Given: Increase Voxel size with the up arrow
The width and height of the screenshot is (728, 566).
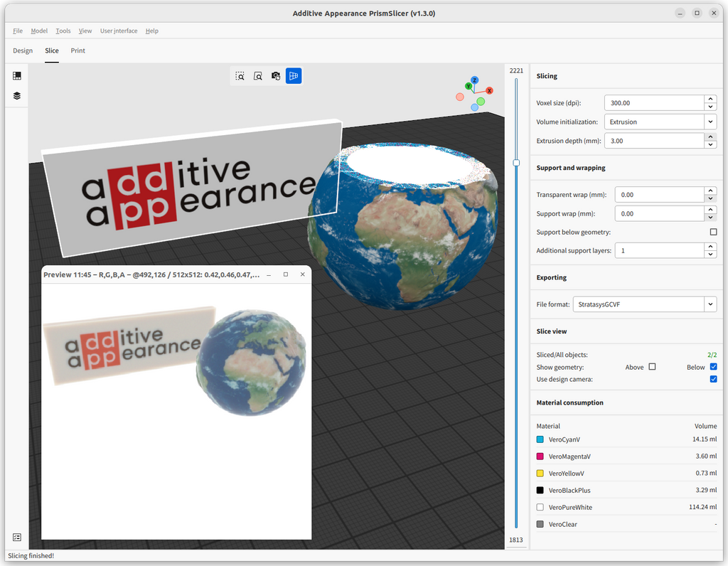Looking at the screenshot, I should pos(710,99).
